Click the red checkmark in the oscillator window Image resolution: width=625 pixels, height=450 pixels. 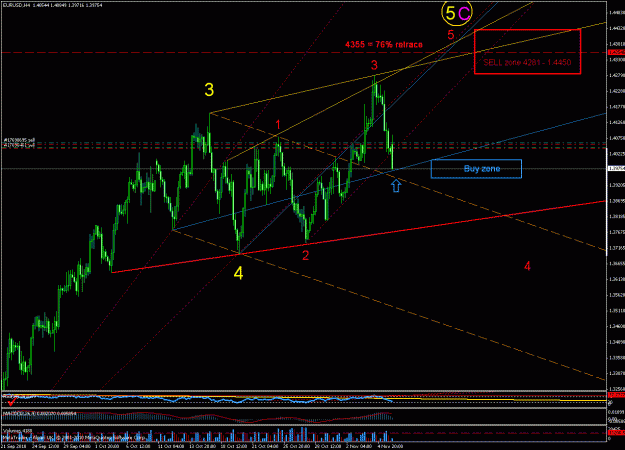12,400
